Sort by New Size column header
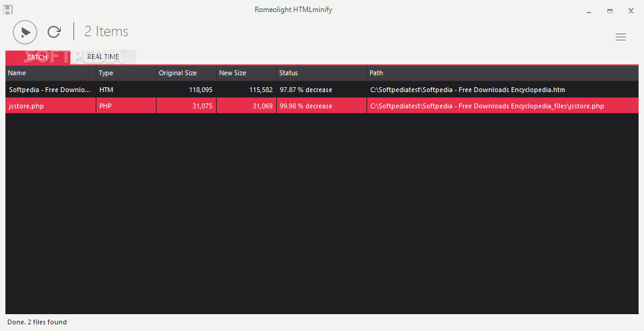The image size is (644, 331). (246, 73)
